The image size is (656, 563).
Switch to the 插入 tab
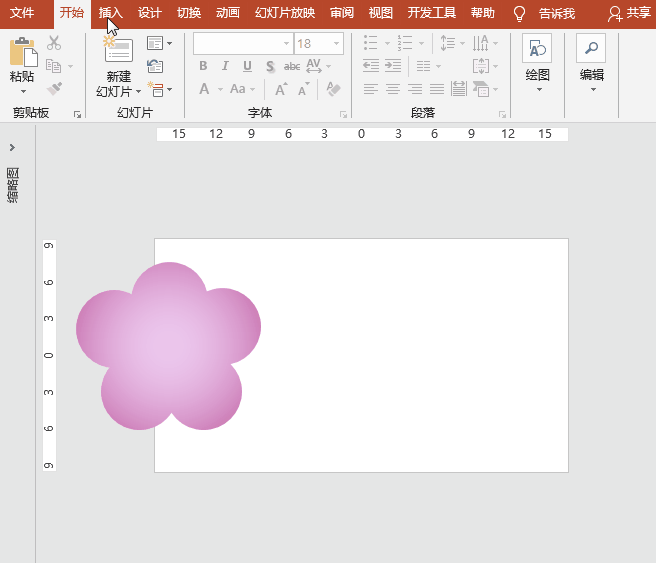tap(110, 13)
